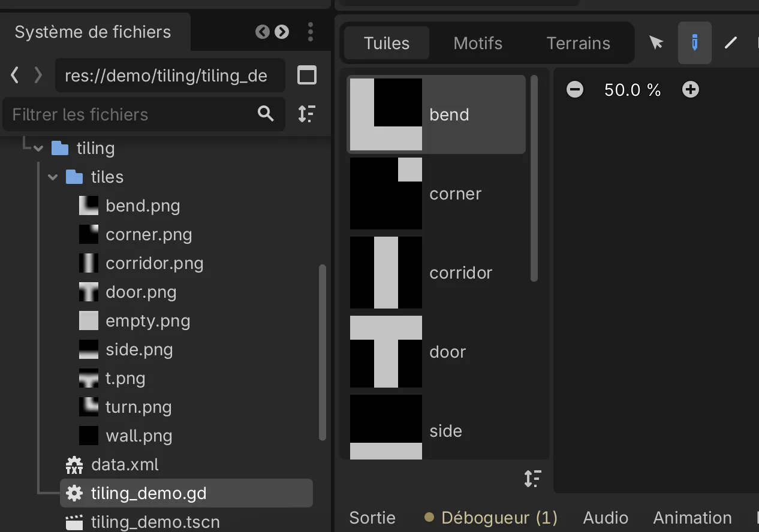
Task: Click the tiling_demo.gd gear script icon
Action: pyautogui.click(x=74, y=493)
